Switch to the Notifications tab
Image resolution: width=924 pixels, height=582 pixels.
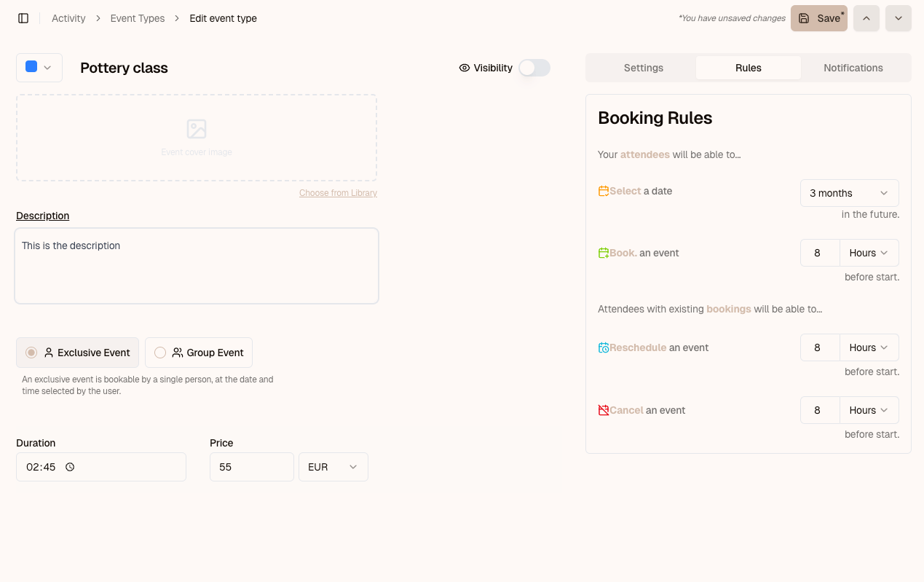pyautogui.click(x=853, y=67)
